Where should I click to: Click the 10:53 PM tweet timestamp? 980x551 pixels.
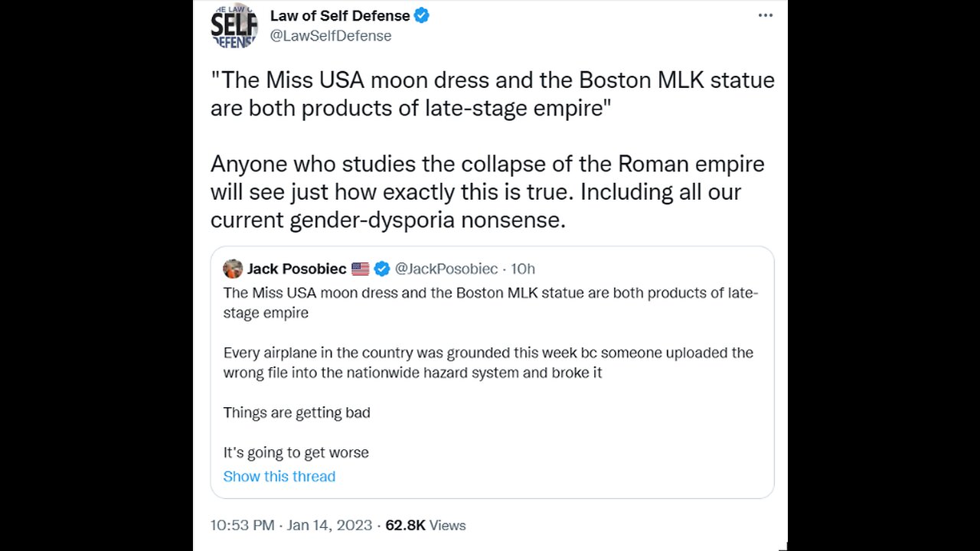click(243, 525)
